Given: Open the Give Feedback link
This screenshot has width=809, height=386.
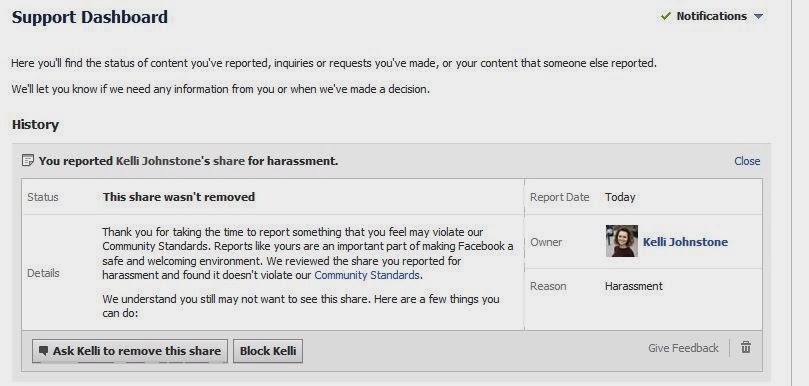Looking at the screenshot, I should 683,348.
